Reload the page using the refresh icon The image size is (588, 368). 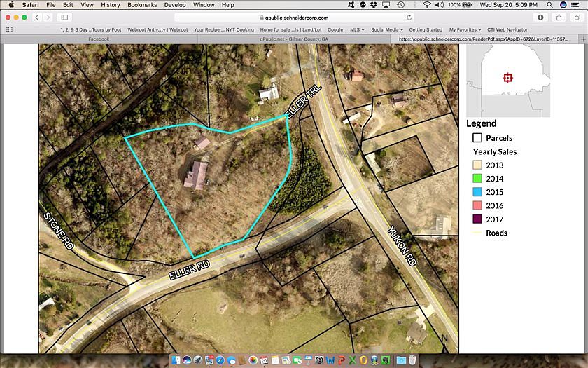tap(409, 17)
